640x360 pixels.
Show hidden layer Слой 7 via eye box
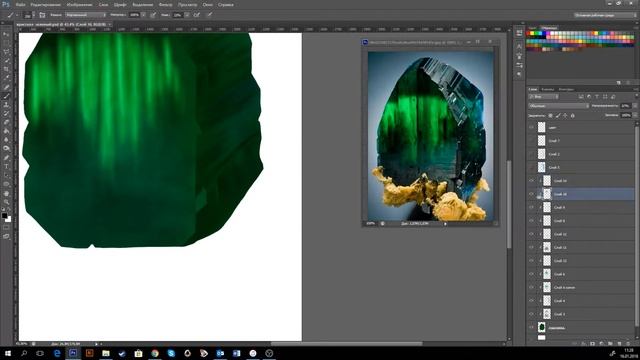point(531,140)
